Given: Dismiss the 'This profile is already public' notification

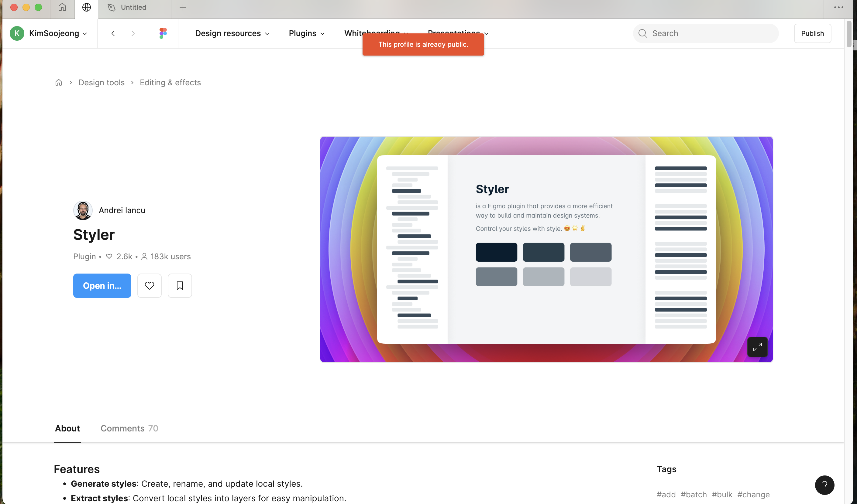Looking at the screenshot, I should (423, 45).
